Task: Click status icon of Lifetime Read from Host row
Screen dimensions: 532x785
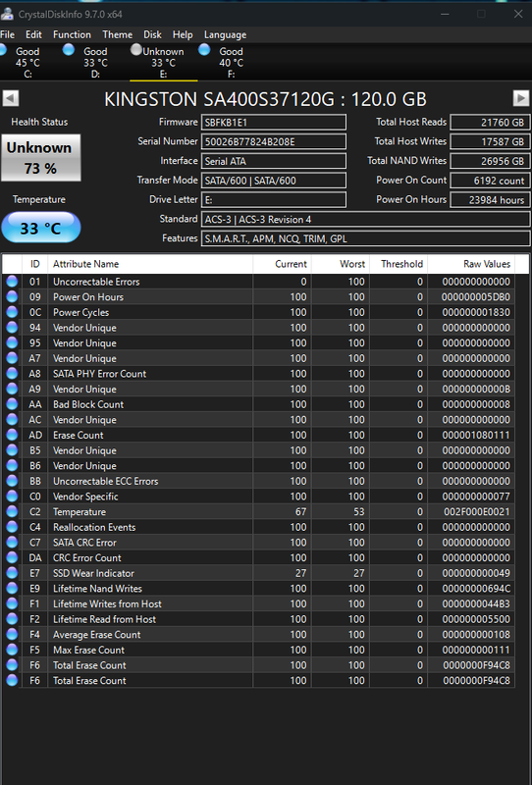Action: click(12, 619)
